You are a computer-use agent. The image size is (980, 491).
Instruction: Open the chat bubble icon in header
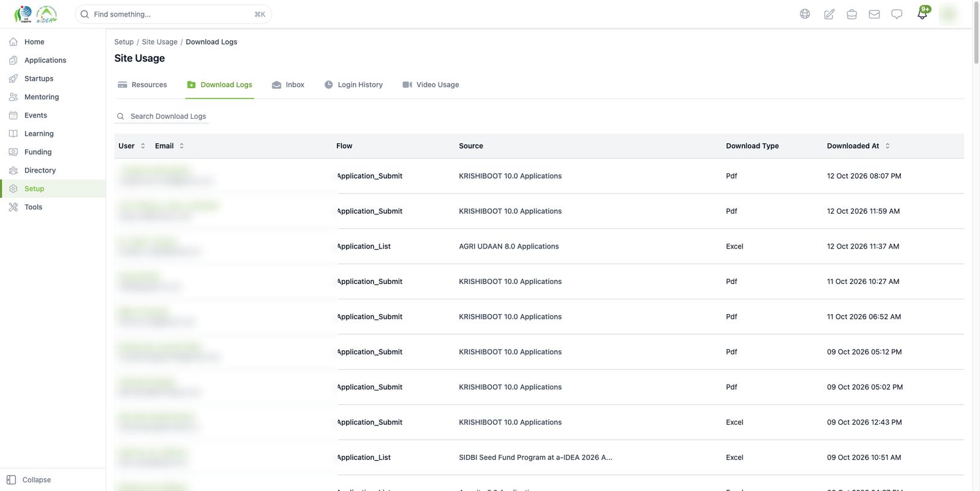[x=897, y=14]
